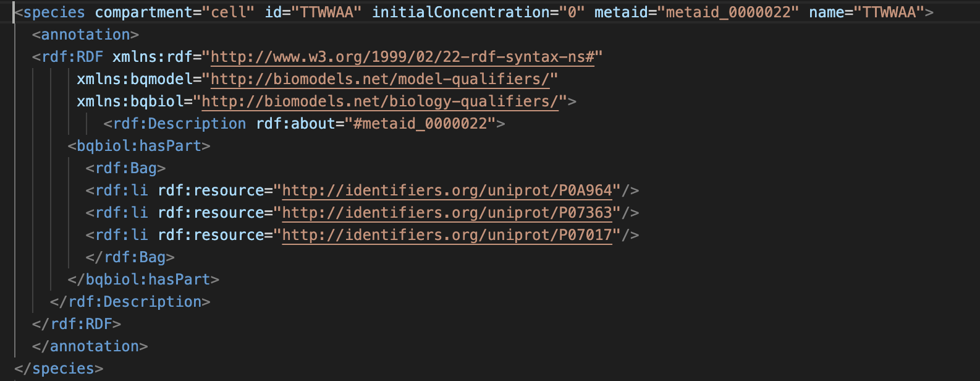Click the compartment value "cell"

point(229,12)
